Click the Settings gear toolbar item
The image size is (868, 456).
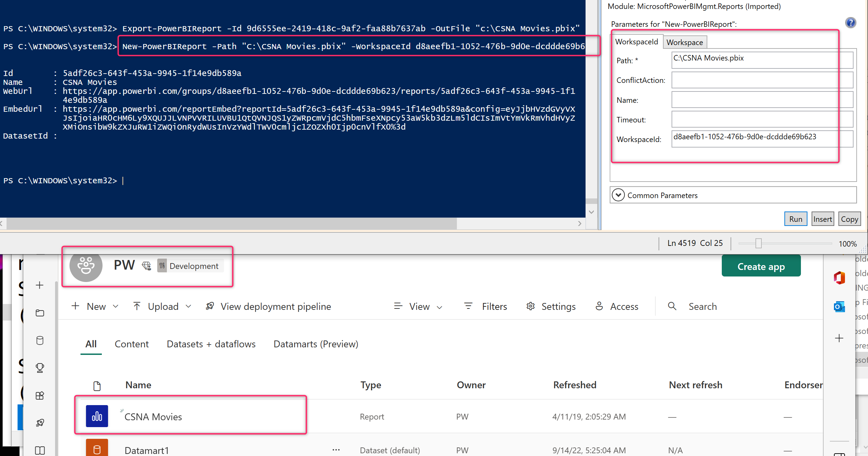click(x=551, y=306)
